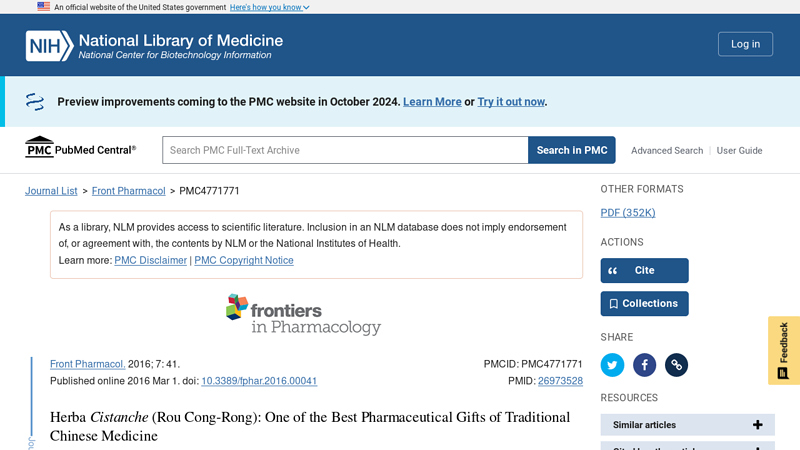Open the User Guide
Image resolution: width=800 pixels, height=450 pixels.
[x=739, y=151]
